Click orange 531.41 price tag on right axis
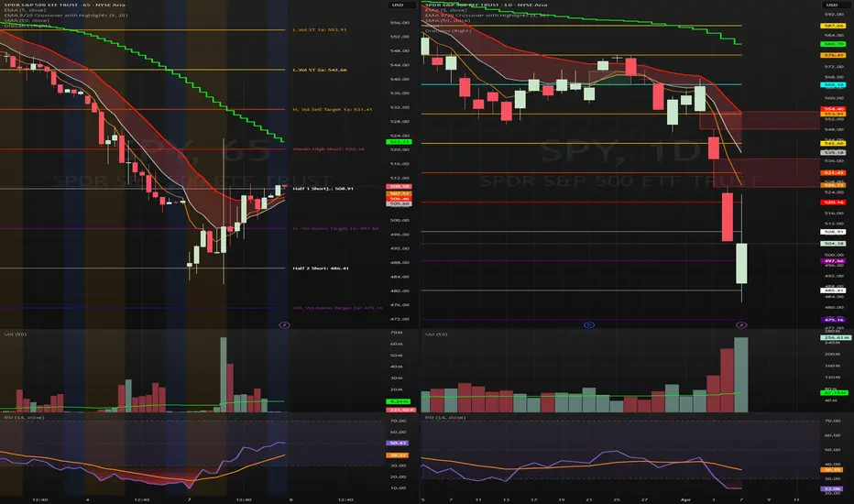Viewport: 854px width, 504px height. (x=833, y=172)
